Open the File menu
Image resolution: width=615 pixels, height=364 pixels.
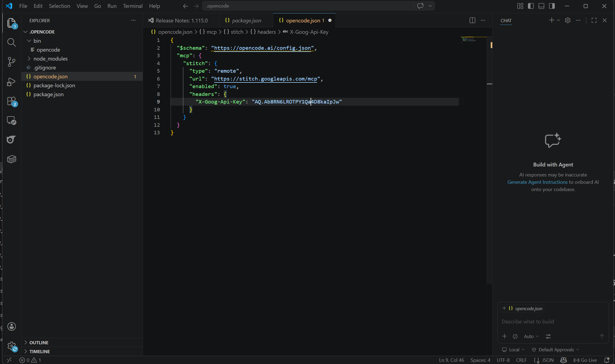(23, 6)
